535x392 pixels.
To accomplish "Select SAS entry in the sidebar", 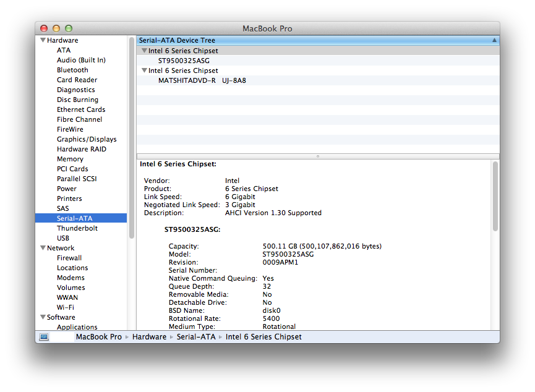I will coord(63,208).
